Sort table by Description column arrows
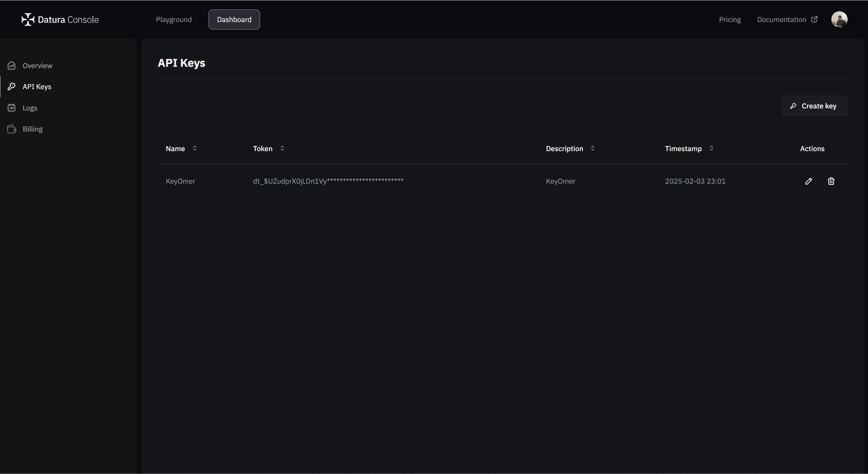This screenshot has width=868, height=474. pyautogui.click(x=593, y=148)
